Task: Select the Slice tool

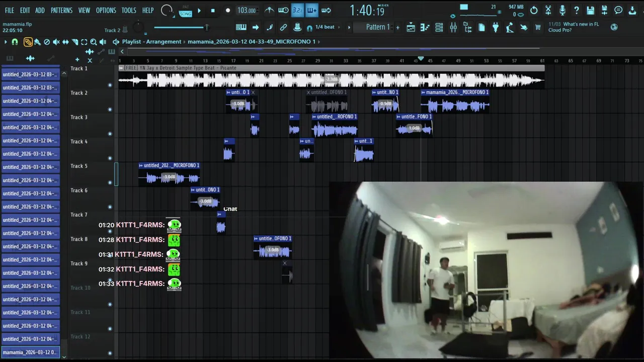Action: tap(74, 42)
